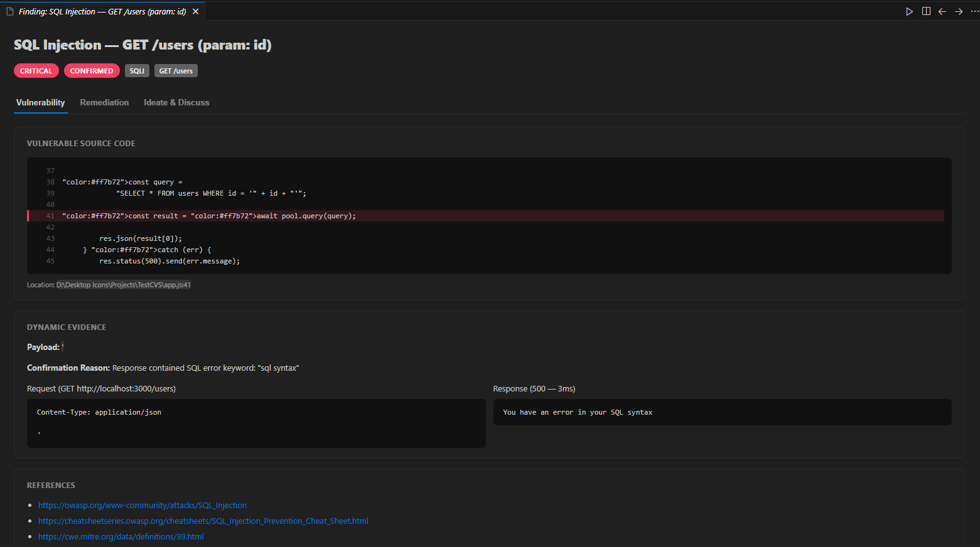Open the More Actions ellipsis menu
The height and width of the screenshot is (547, 980).
pyautogui.click(x=974, y=11)
